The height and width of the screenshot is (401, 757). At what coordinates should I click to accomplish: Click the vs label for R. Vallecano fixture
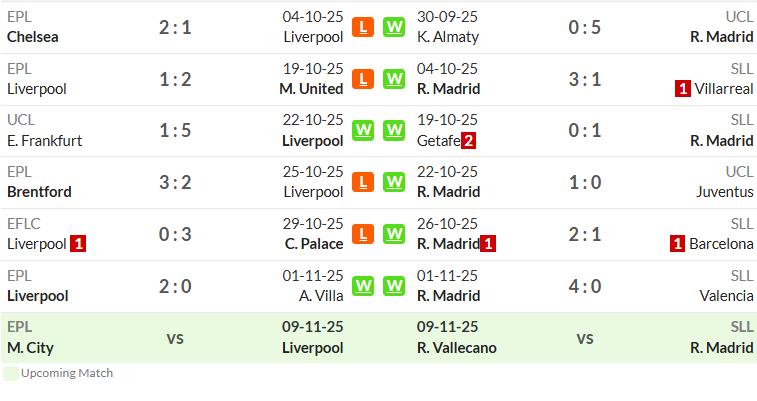point(585,338)
